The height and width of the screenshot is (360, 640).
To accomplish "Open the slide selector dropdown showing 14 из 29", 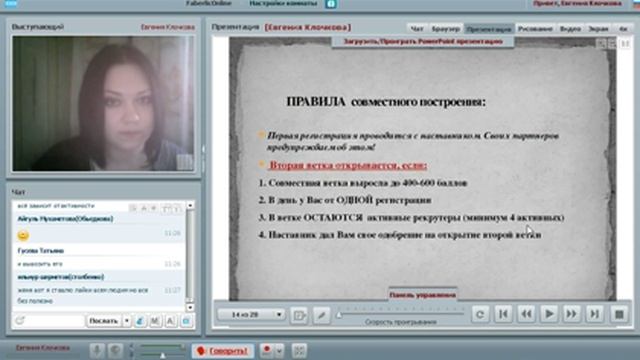I will click(x=251, y=315).
